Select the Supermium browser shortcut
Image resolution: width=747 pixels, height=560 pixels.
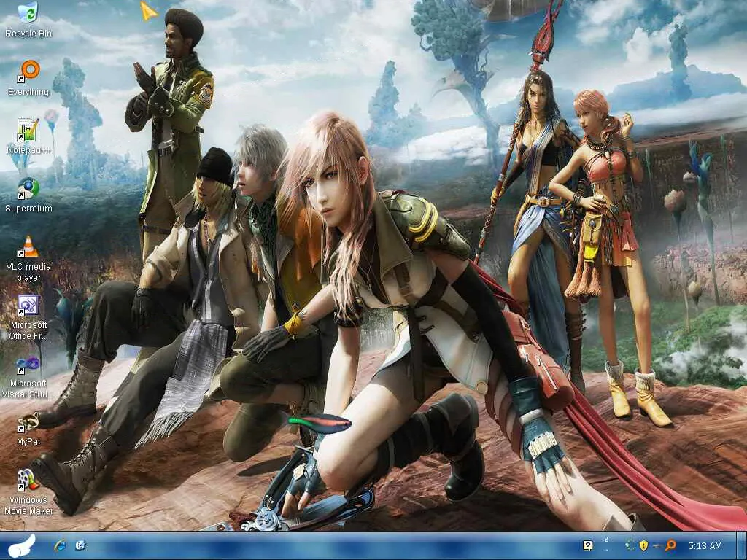tap(28, 195)
